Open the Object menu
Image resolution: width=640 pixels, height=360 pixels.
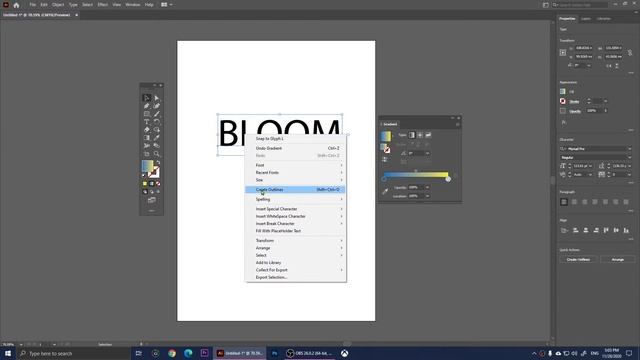coord(58,5)
